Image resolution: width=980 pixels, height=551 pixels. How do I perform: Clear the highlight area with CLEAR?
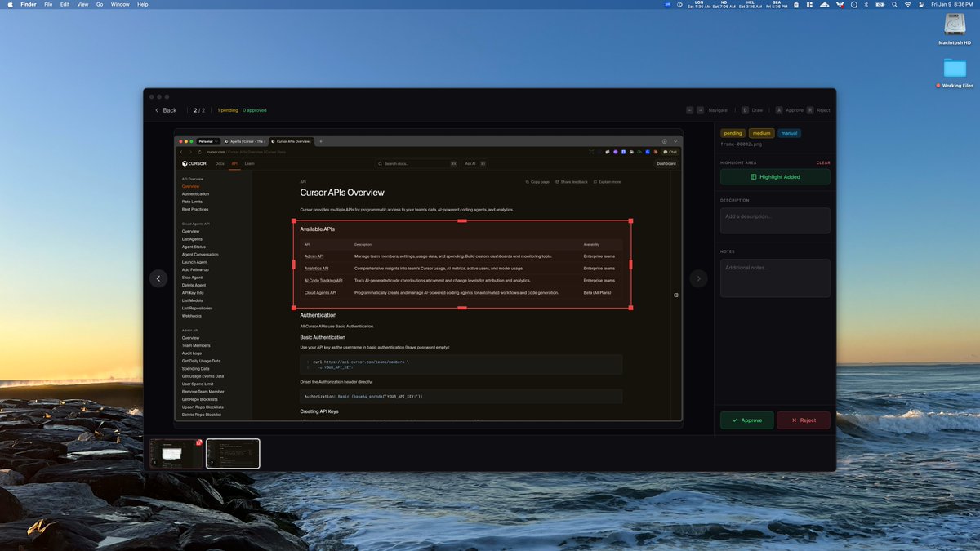823,162
